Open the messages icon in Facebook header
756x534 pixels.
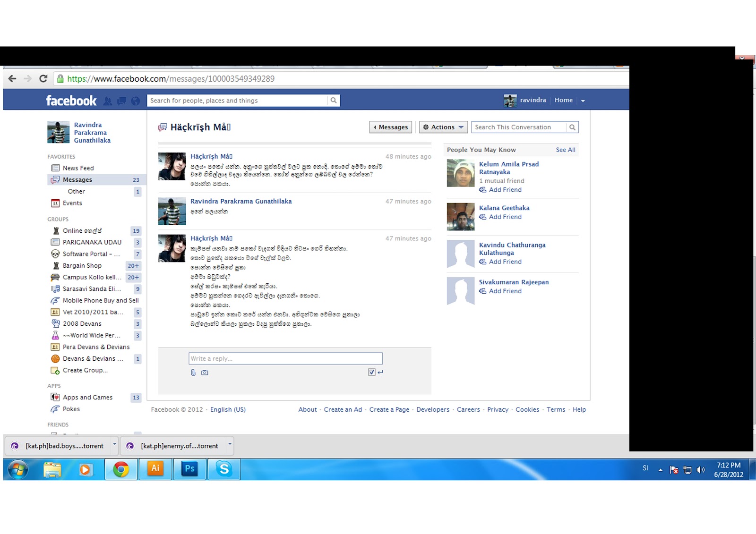[122, 101]
